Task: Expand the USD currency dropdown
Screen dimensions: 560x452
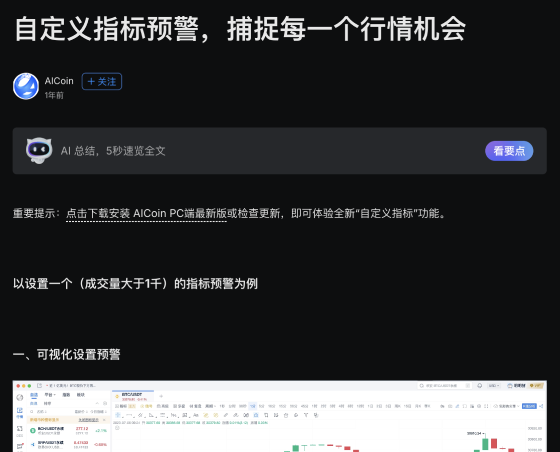Action: tap(494, 386)
